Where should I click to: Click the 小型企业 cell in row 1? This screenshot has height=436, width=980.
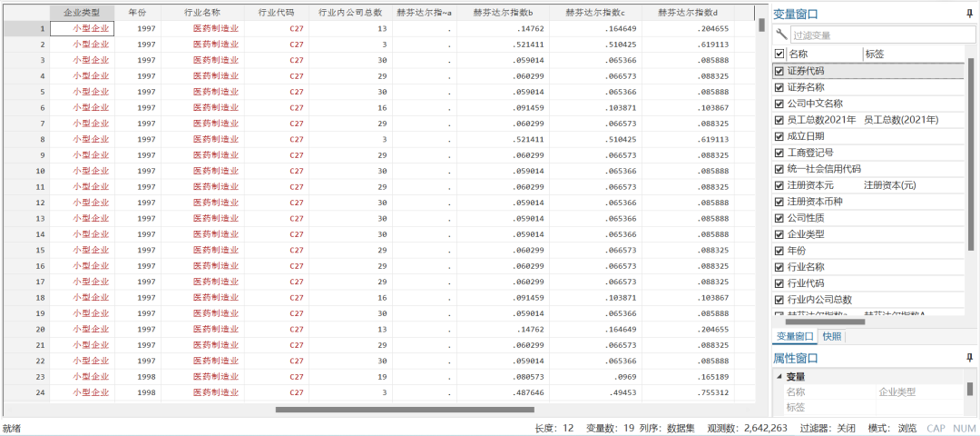point(82,28)
